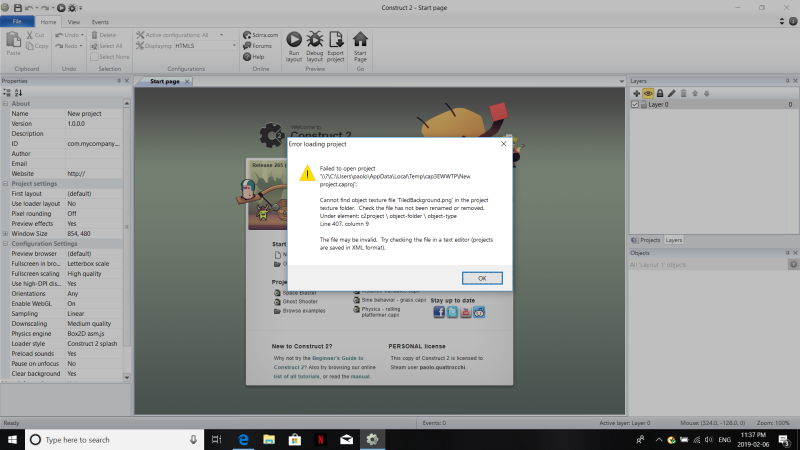Open the Windows Start button

pyautogui.click(x=12, y=439)
